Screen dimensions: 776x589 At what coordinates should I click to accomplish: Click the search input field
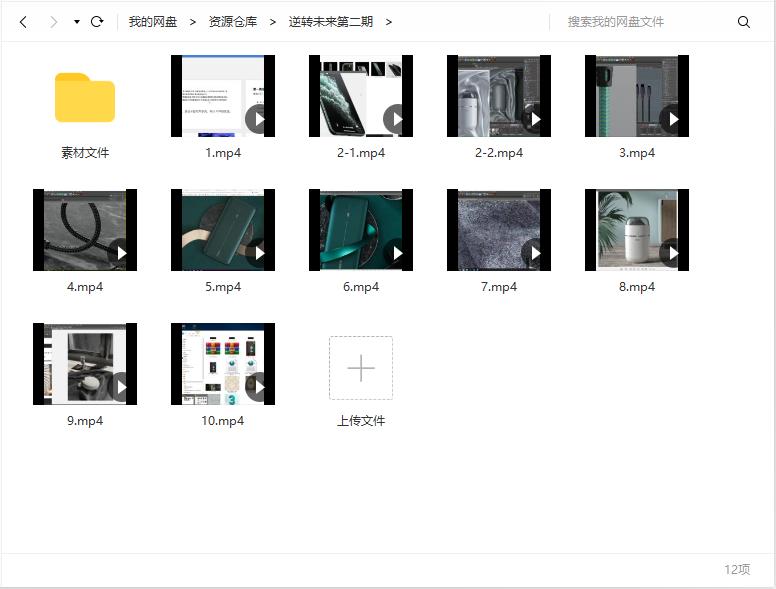click(645, 22)
